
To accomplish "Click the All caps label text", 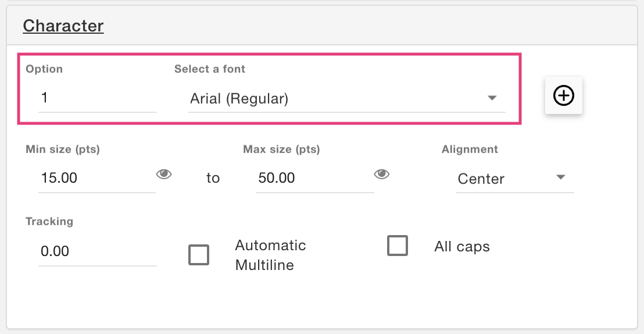I will [462, 246].
